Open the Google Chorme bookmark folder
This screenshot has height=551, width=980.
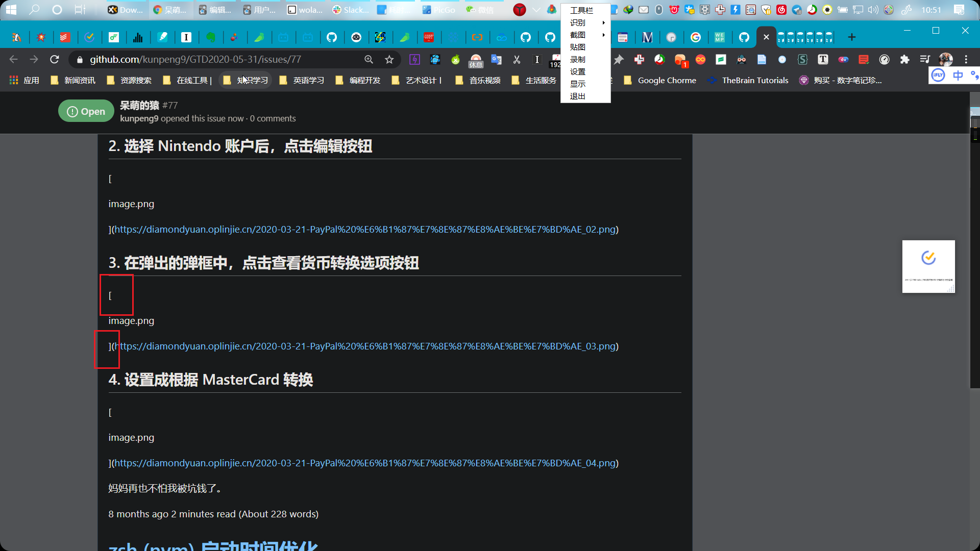(x=660, y=80)
